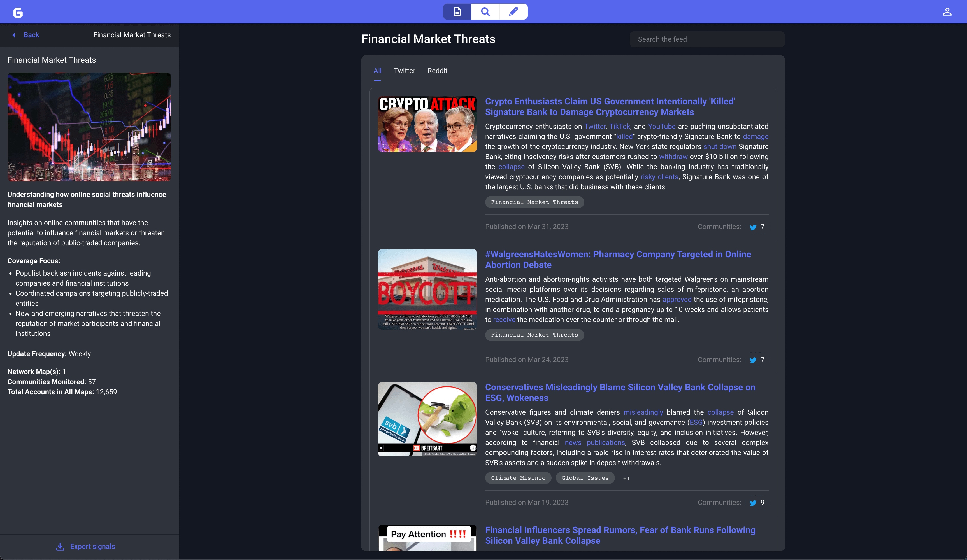Click "Published on Mar 31, 2023" text
This screenshot has height=560, width=967.
[526, 227]
